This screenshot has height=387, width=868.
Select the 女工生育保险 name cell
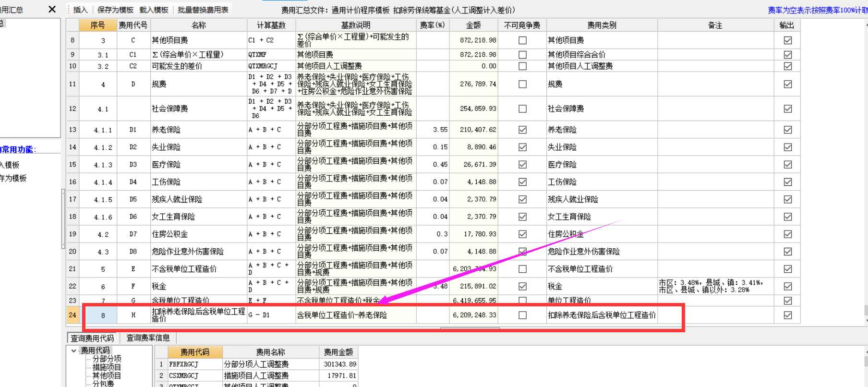point(198,217)
